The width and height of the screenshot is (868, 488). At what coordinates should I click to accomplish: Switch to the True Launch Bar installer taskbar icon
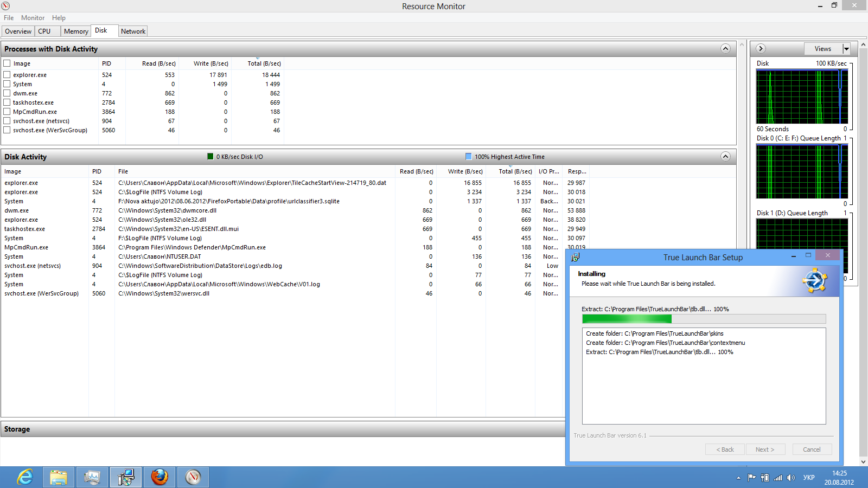point(126,477)
